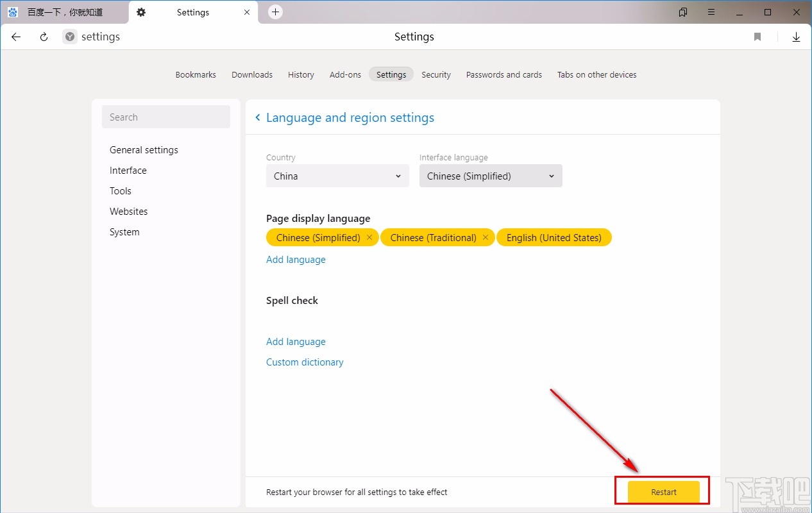Image resolution: width=812 pixels, height=513 pixels.
Task: Click the side panel icon in title bar
Action: pos(683,12)
